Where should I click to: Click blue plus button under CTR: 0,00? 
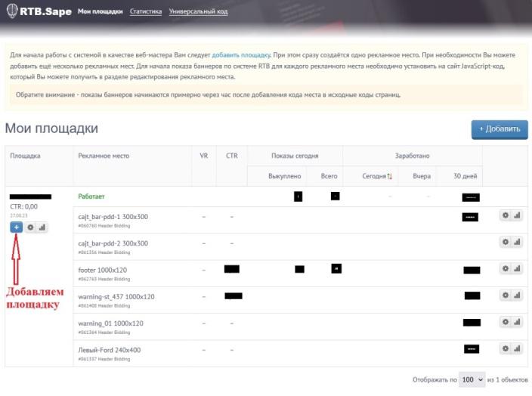point(17,227)
